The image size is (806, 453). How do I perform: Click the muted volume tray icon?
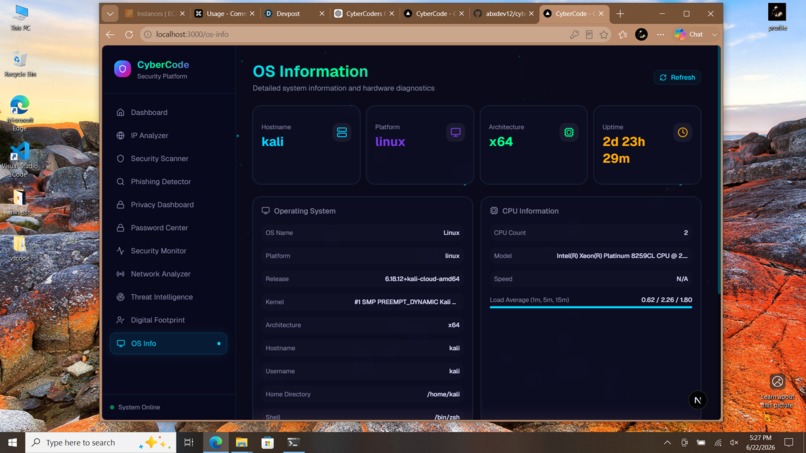(x=734, y=443)
